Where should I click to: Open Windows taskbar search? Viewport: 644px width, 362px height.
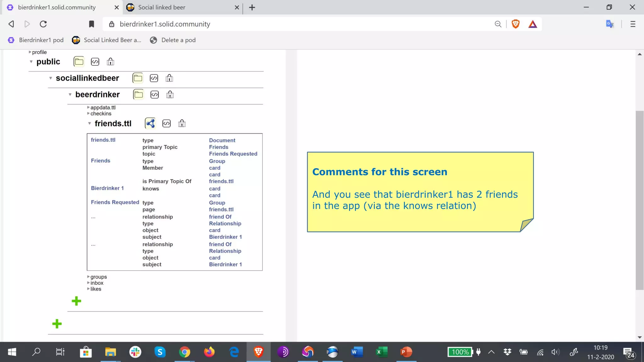tap(36, 352)
